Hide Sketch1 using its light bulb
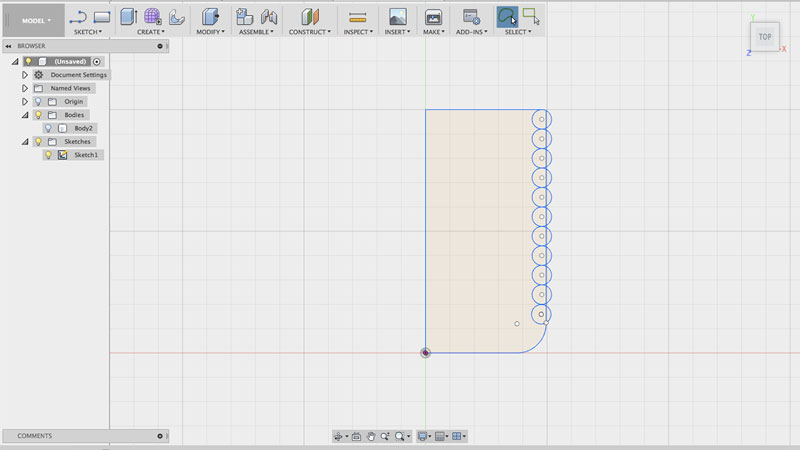This screenshot has width=800, height=450. (x=48, y=155)
